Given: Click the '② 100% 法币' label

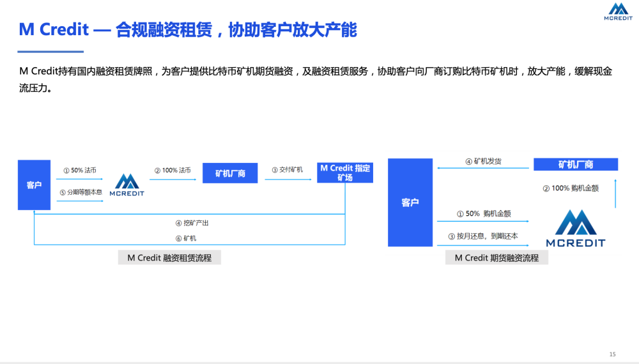Looking at the screenshot, I should pyautogui.click(x=173, y=171).
